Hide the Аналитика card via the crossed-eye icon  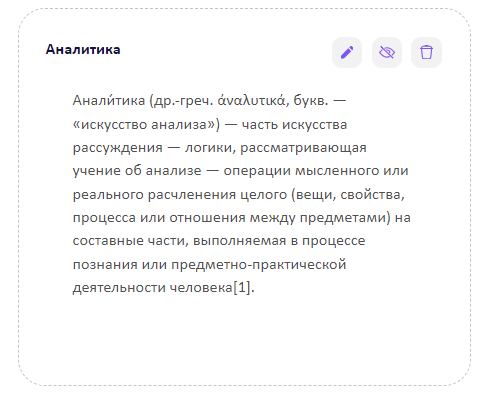387,52
